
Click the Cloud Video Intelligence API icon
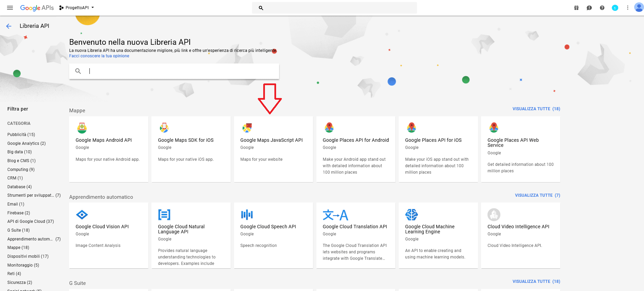coord(494,215)
